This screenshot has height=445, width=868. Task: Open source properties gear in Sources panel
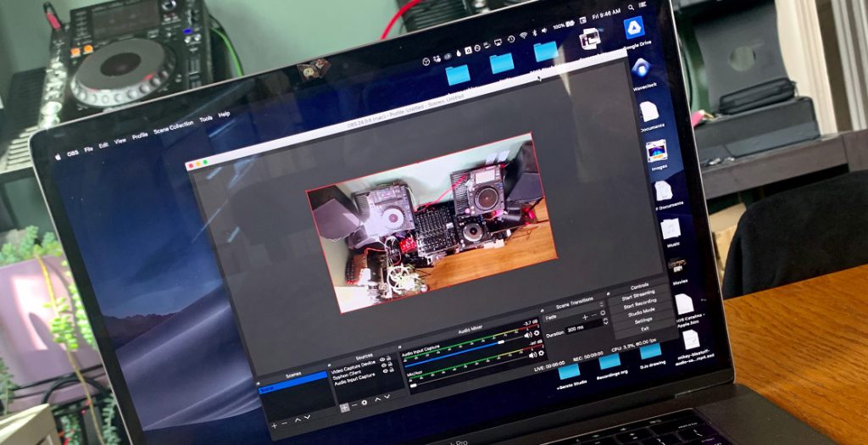pos(364,403)
